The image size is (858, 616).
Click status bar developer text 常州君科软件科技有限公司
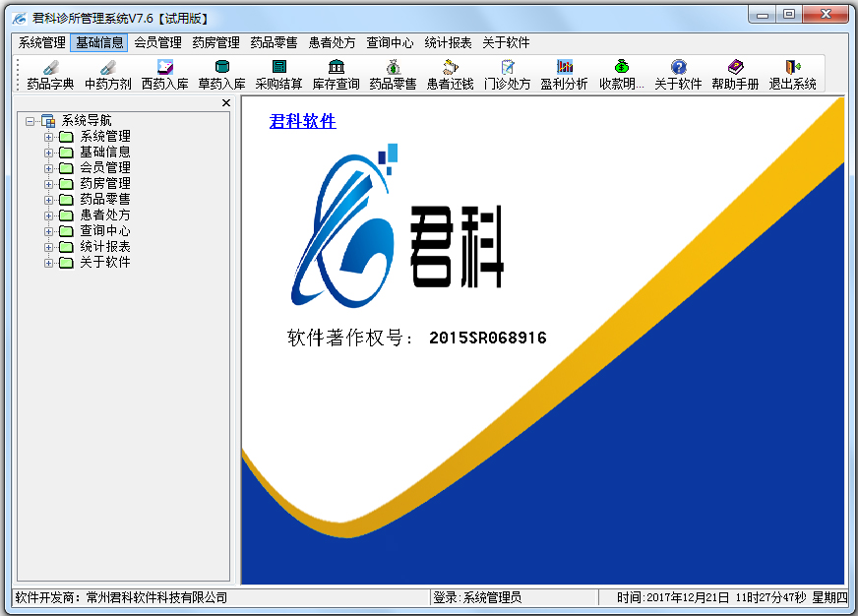pos(156,597)
